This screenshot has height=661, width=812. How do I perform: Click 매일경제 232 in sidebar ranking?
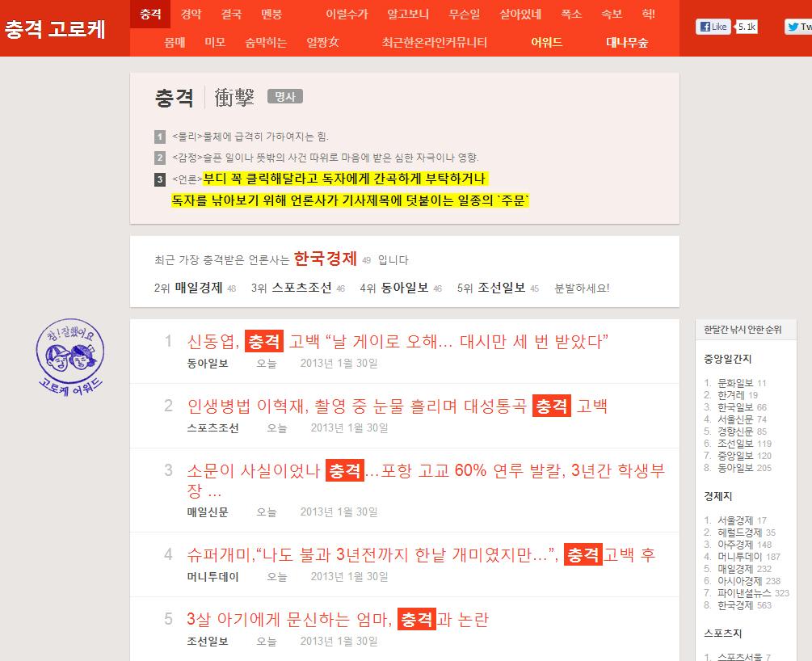coord(744,569)
